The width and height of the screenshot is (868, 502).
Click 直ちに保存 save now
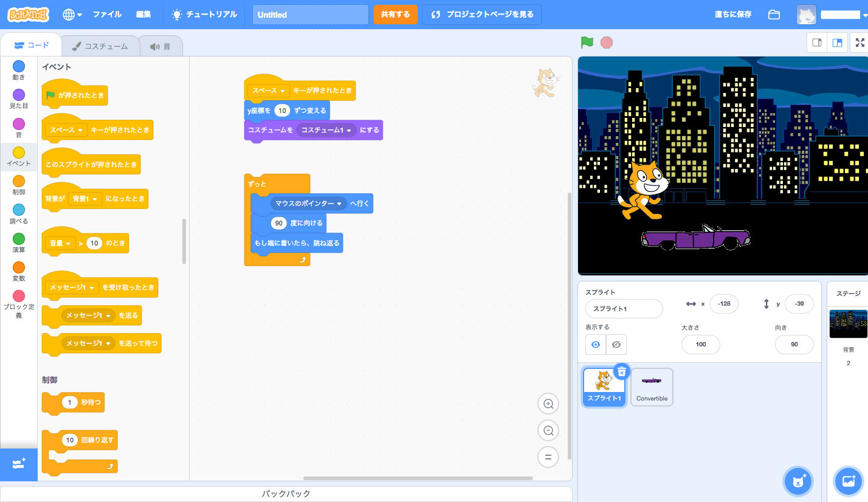[733, 15]
